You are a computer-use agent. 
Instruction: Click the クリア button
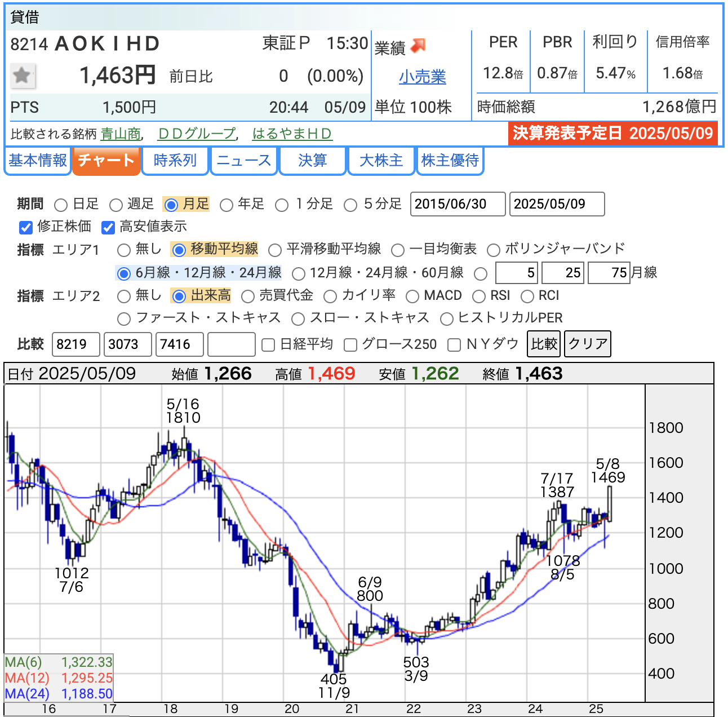[588, 344]
